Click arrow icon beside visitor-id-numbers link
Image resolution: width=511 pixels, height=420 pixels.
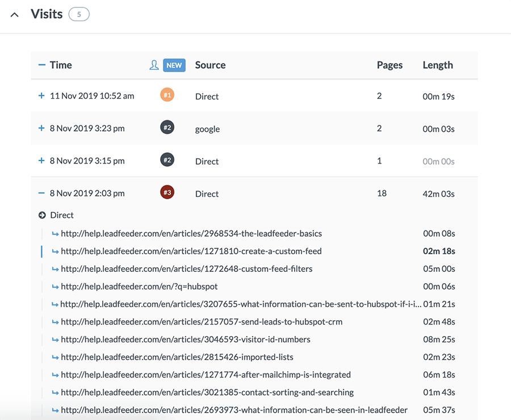(56, 339)
